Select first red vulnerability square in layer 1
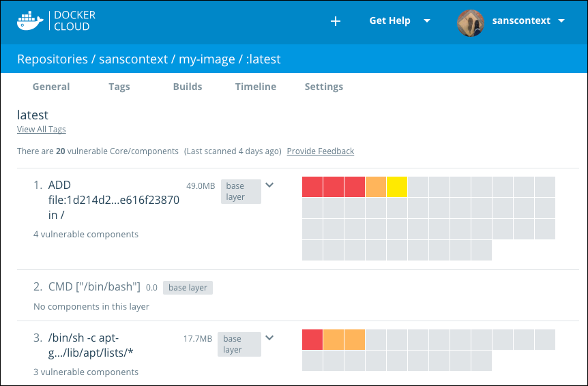Viewport: 588px width, 386px height. 312,187
